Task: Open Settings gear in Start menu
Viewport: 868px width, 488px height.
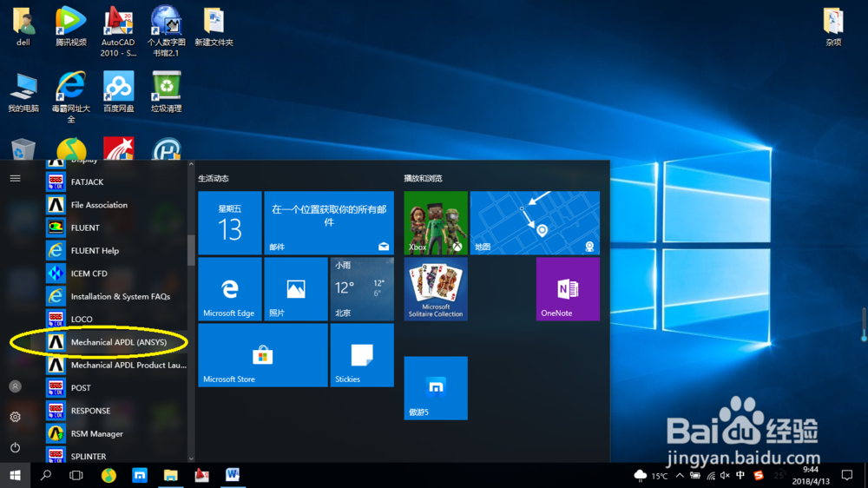Action: (15, 417)
